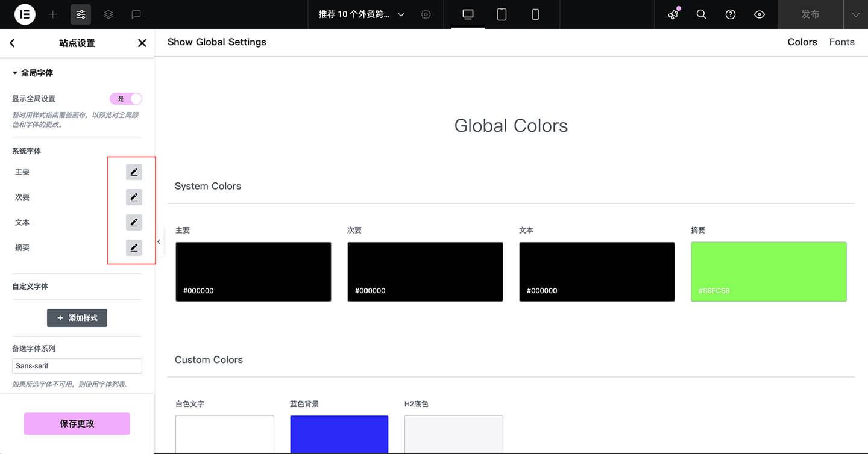This screenshot has height=454, width=868.
Task: Switch to tablet responsive view
Action: click(502, 14)
